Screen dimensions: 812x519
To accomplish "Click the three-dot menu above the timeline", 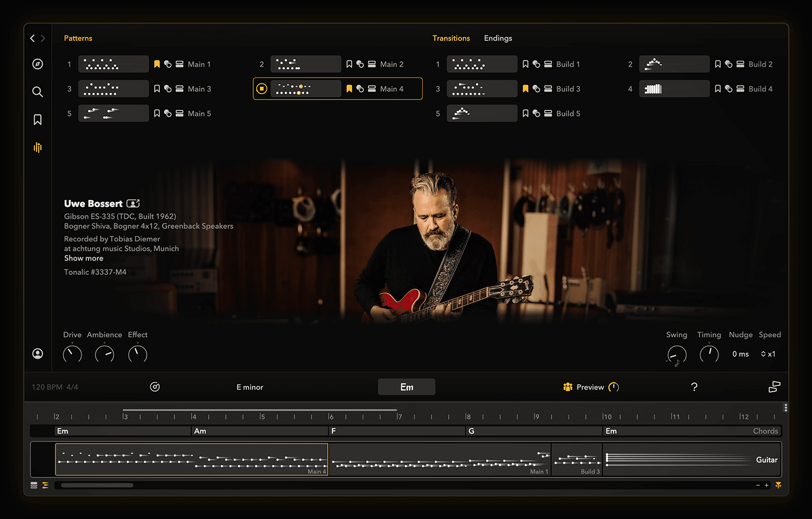I will [x=786, y=408].
